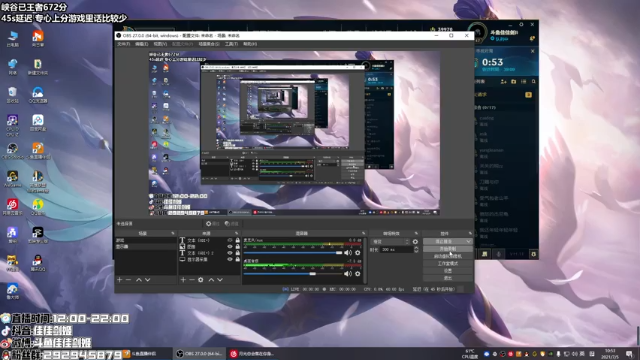
Task: Toggle visibility of 显示器采集 source
Action: point(230,259)
